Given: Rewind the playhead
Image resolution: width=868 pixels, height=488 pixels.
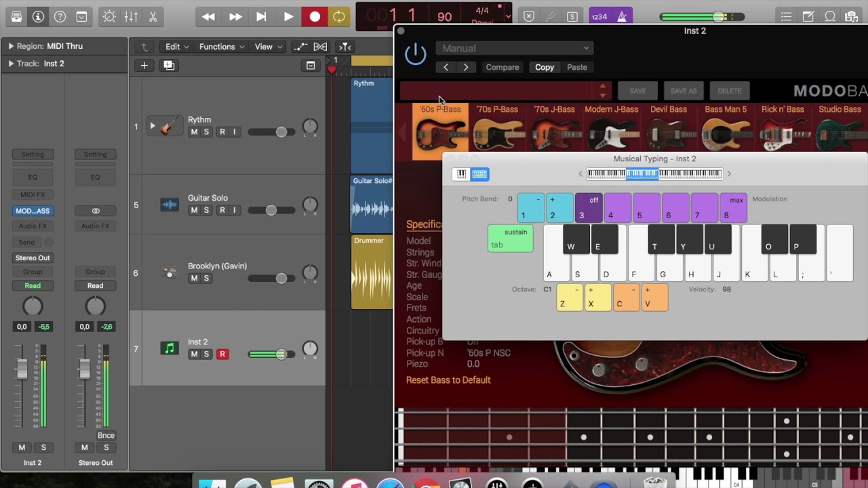Looking at the screenshot, I should pyautogui.click(x=209, y=17).
